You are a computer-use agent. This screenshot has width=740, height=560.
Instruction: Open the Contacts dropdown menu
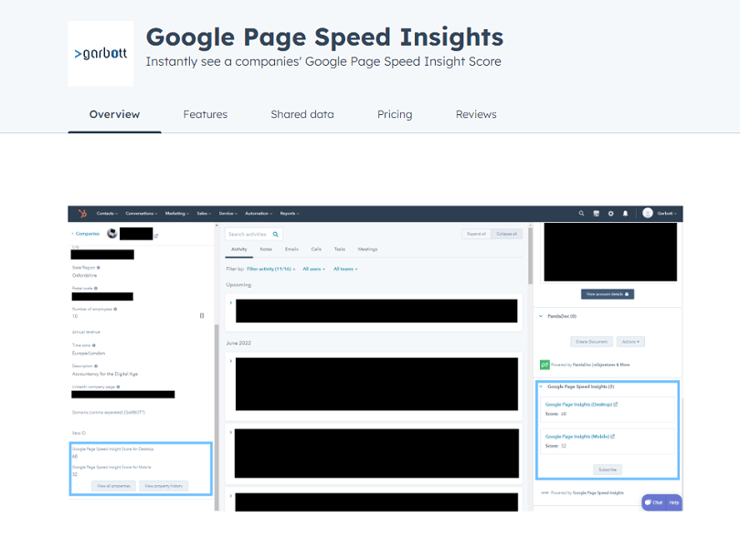107,213
